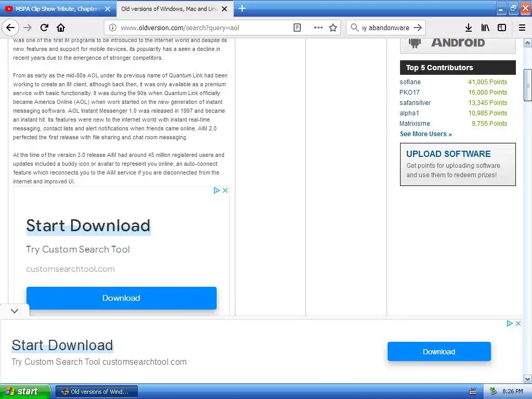The width and height of the screenshot is (532, 399).
Task: Click text '10,985 Points'
Action: tap(487, 113)
